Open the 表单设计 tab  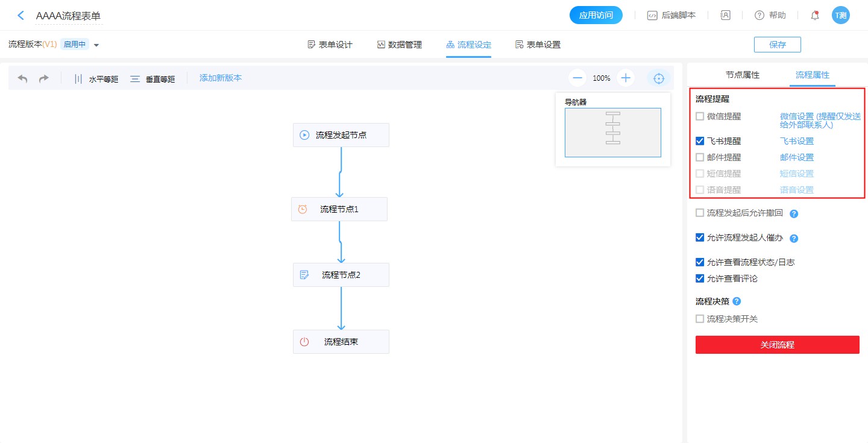click(x=330, y=45)
